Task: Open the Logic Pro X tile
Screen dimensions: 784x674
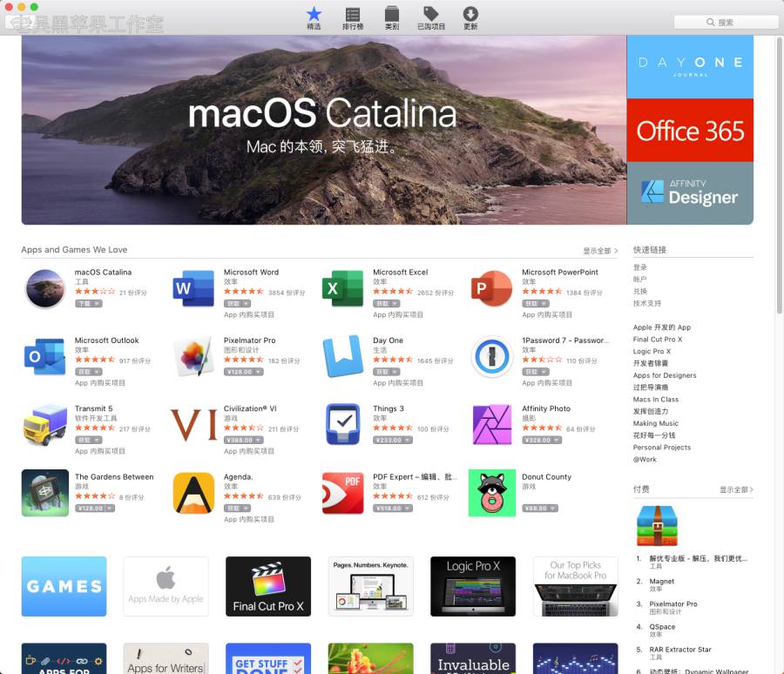Action: 473,586
